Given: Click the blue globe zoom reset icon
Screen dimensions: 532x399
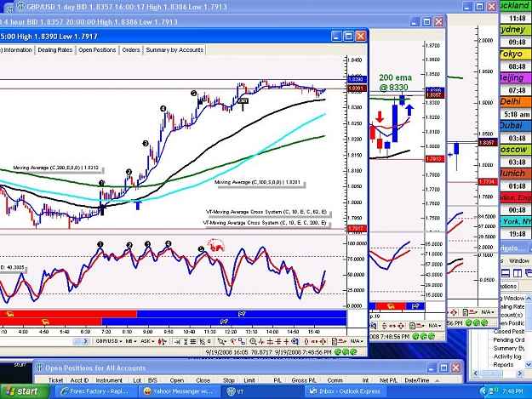Looking at the screenshot, I should 295,342.
